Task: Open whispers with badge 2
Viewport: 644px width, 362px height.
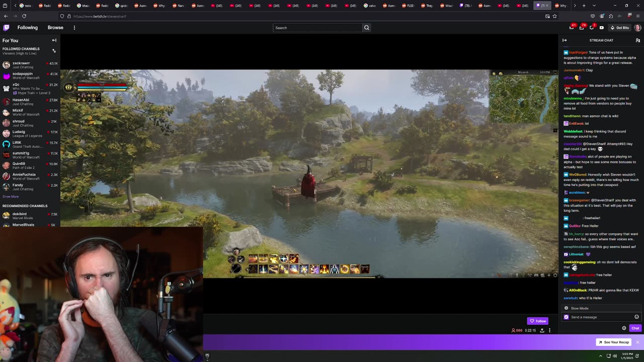Action: point(592,28)
